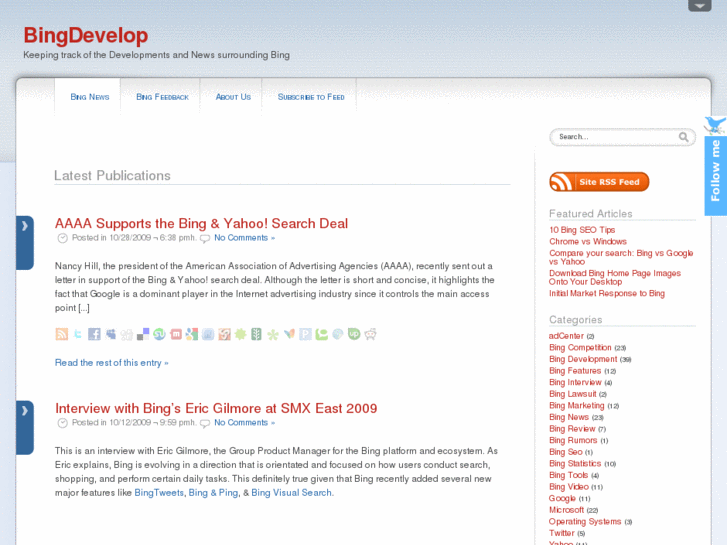The height and width of the screenshot is (545, 727).
Task: Click the Reddit alien share icon
Action: tap(370, 334)
